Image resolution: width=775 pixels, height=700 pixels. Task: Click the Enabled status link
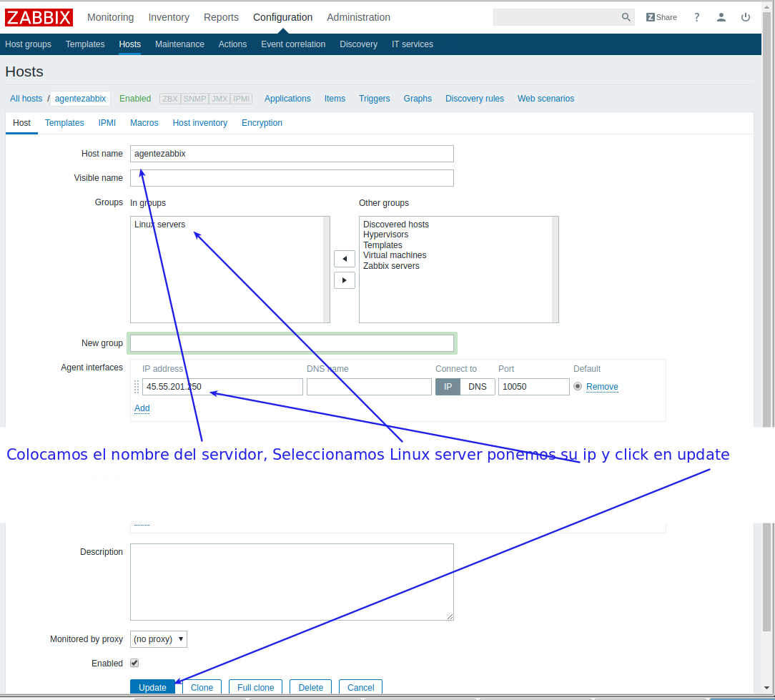135,99
